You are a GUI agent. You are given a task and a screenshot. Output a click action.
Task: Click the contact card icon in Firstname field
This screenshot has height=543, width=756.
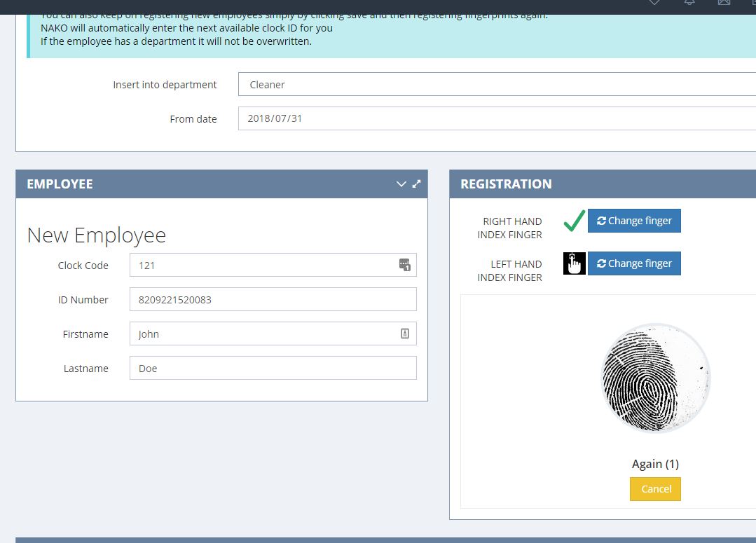coord(404,334)
